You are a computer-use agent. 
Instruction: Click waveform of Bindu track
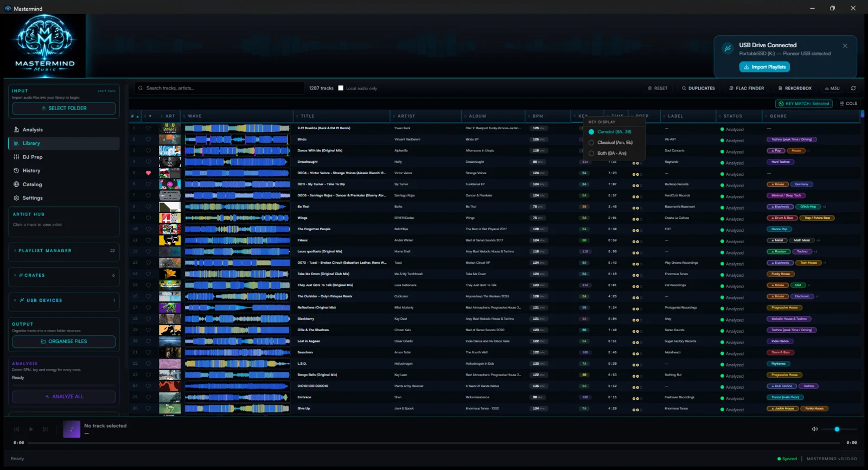point(237,139)
